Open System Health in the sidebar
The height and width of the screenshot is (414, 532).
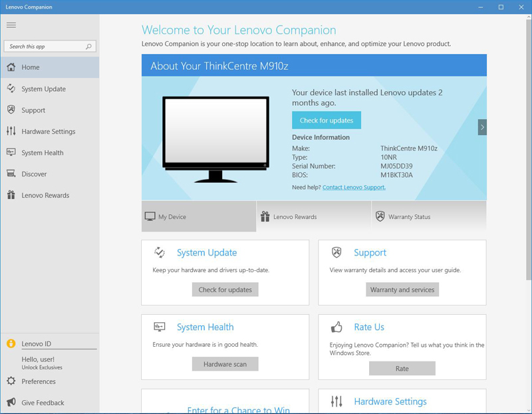pyautogui.click(x=50, y=152)
